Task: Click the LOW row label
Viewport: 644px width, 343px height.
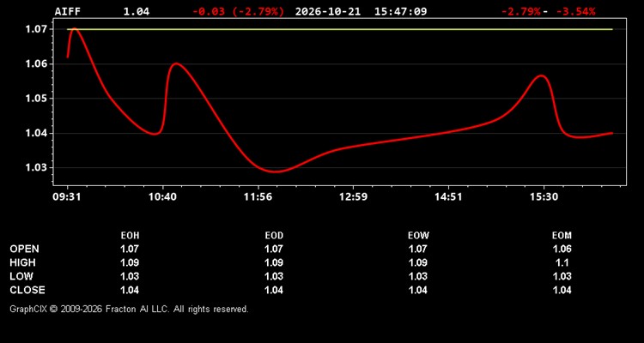Action: coord(21,276)
